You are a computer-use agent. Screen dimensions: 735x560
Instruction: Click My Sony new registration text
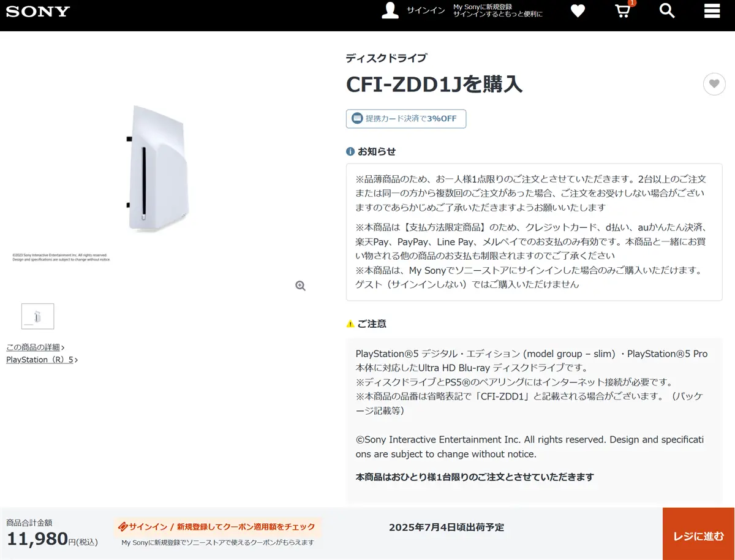pos(497,10)
